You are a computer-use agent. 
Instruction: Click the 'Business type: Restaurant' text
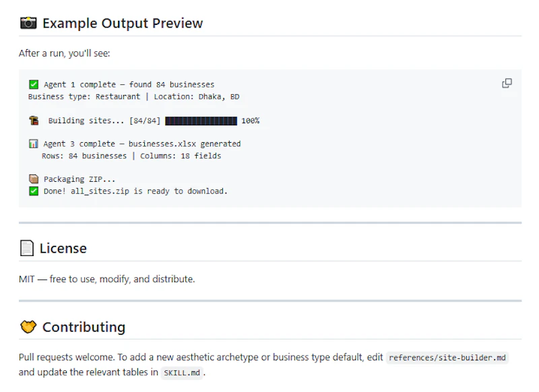point(84,96)
